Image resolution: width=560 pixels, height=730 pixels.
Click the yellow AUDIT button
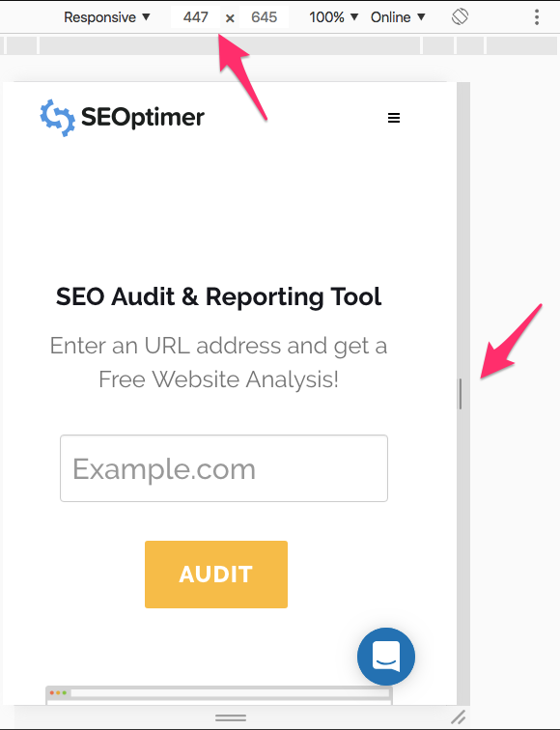pyautogui.click(x=216, y=574)
